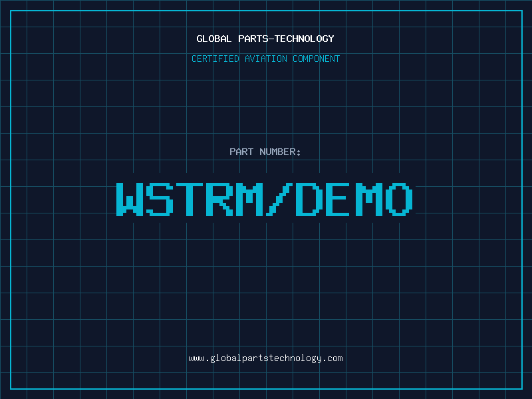Open the www.globalpartstechnology.com website link
Image resolution: width=532 pixels, height=399 pixels.
click(x=265, y=358)
